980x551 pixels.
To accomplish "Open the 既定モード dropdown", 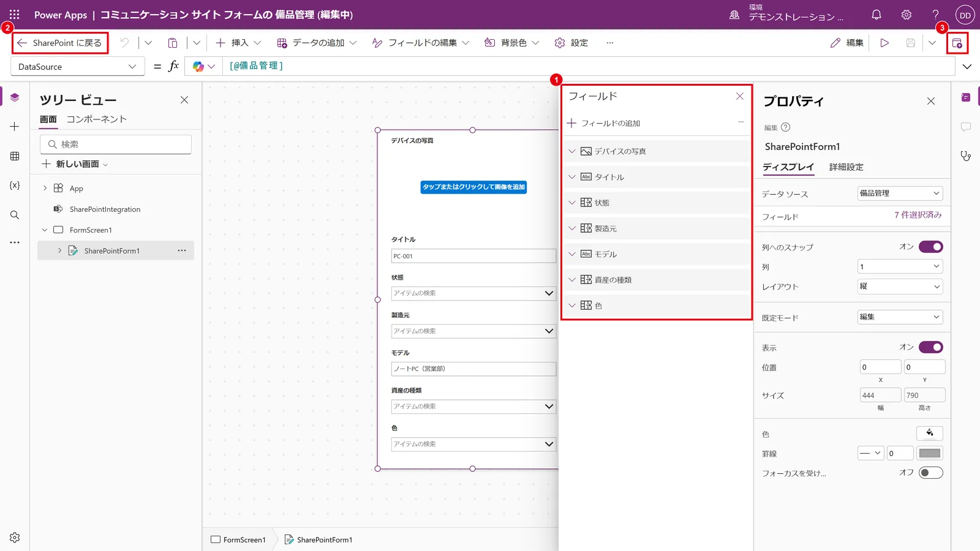I will pos(900,317).
